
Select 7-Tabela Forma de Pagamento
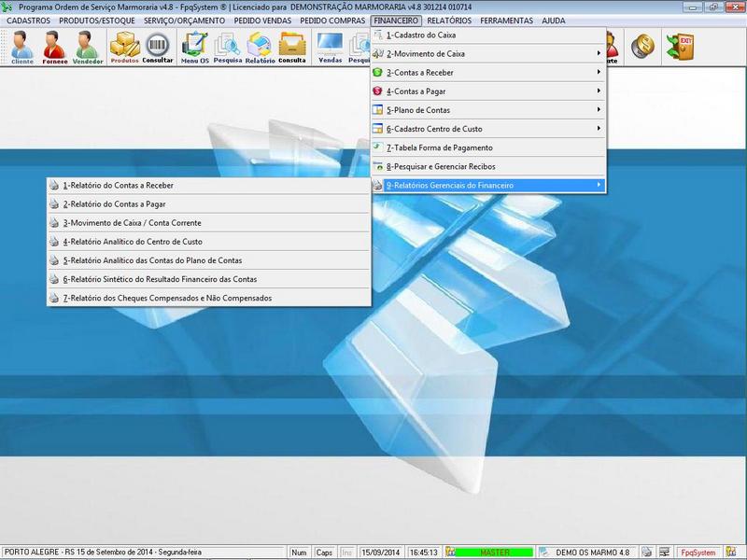pos(488,147)
